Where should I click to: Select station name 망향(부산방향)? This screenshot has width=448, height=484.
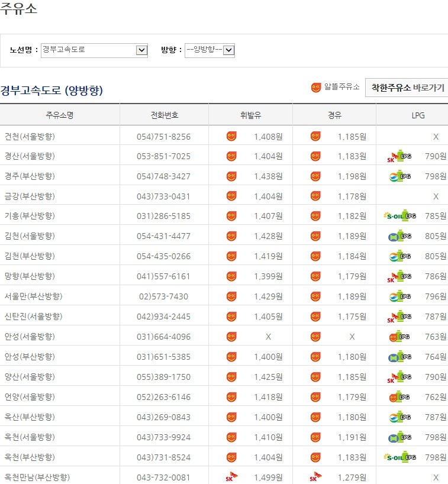pos(30,276)
